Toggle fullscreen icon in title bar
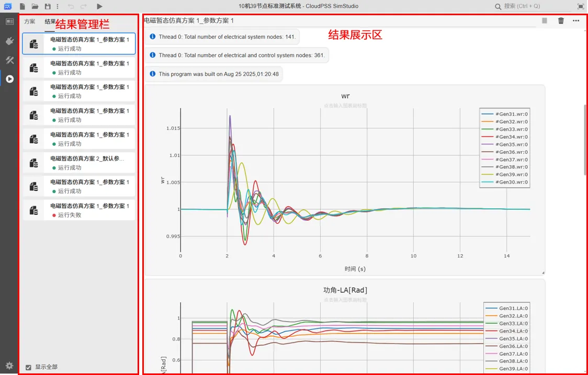 pyautogui.click(x=580, y=6)
